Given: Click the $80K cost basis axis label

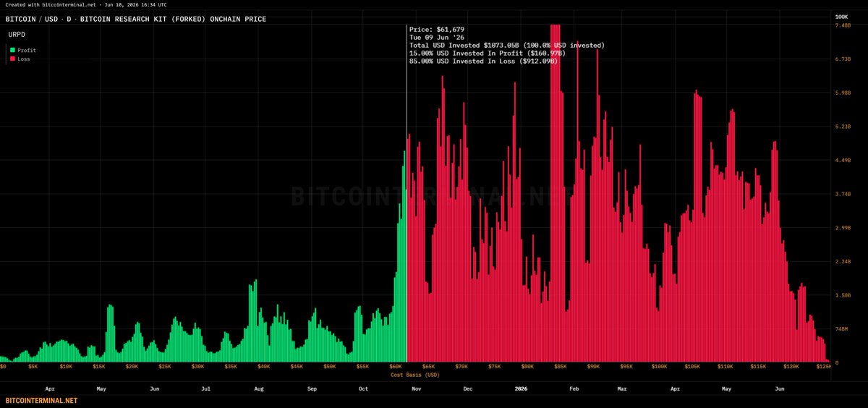Looking at the screenshot, I should point(527,367).
